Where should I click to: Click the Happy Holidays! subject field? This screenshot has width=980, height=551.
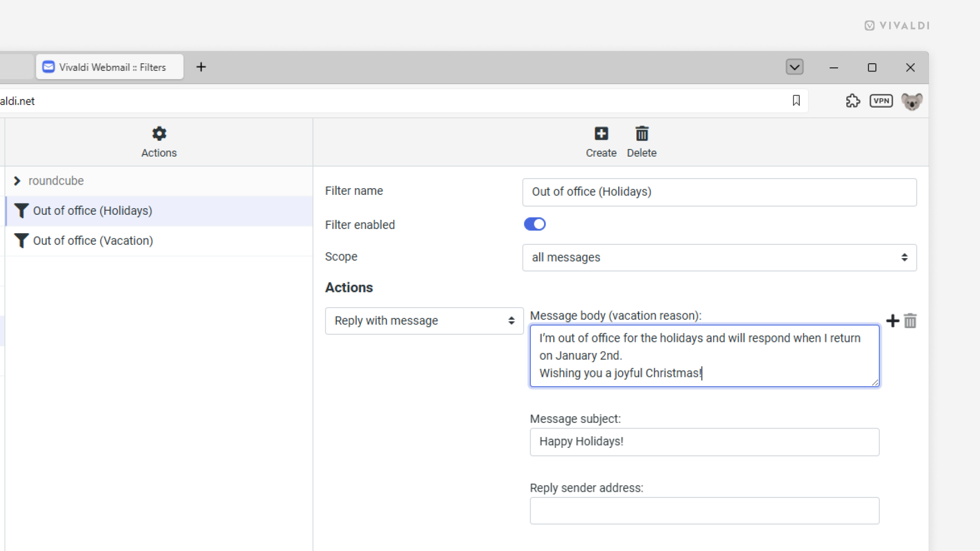click(704, 442)
